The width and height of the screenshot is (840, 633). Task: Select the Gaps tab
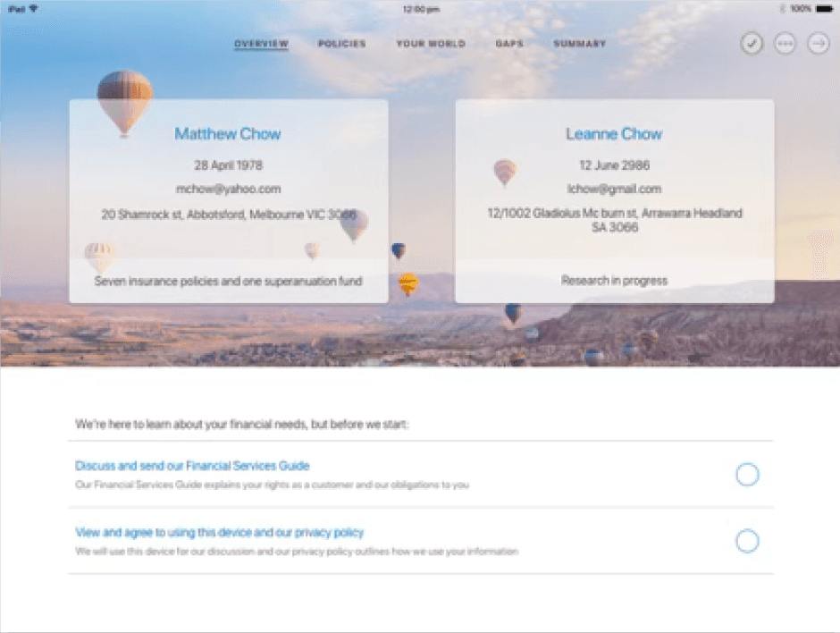pyautogui.click(x=509, y=44)
